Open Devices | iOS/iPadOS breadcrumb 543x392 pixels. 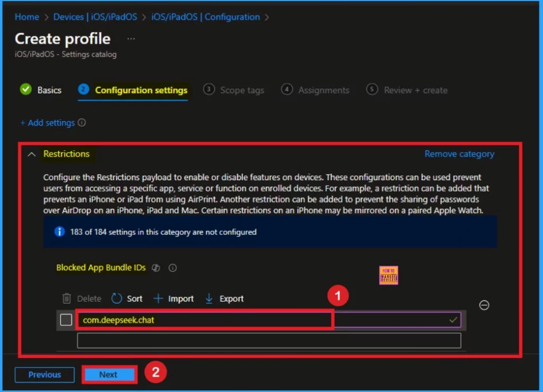pyautogui.click(x=95, y=17)
